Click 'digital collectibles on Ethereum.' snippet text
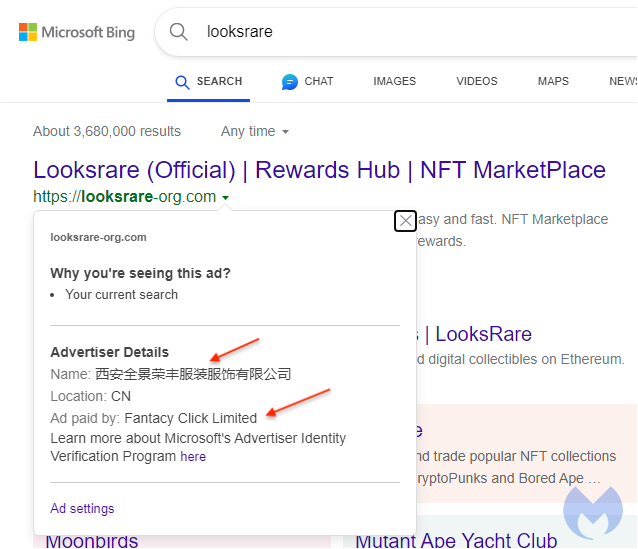Viewport: 638px width, 549px height. 526,359
